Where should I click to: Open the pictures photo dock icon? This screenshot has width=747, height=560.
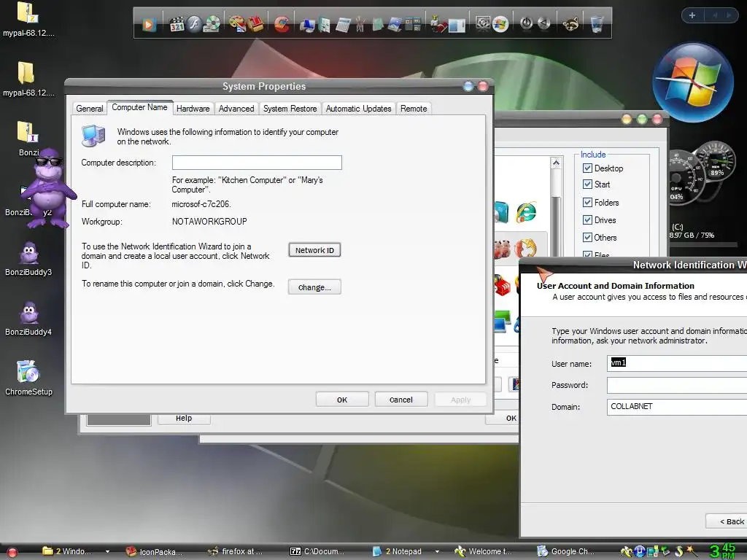tap(395, 24)
